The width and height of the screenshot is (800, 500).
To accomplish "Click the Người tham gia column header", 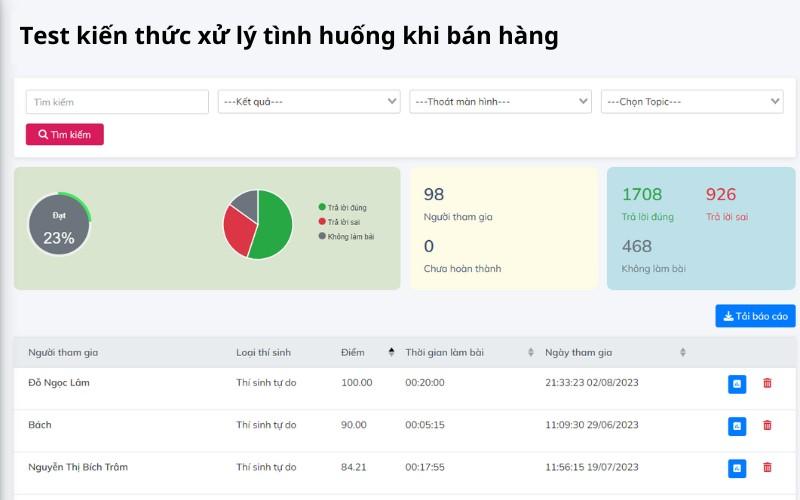I will click(x=63, y=353).
